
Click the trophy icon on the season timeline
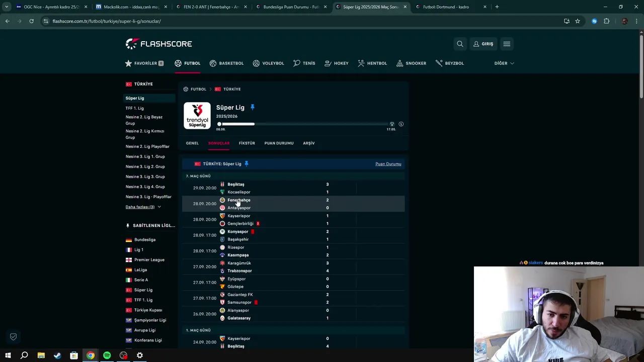pyautogui.click(x=392, y=124)
